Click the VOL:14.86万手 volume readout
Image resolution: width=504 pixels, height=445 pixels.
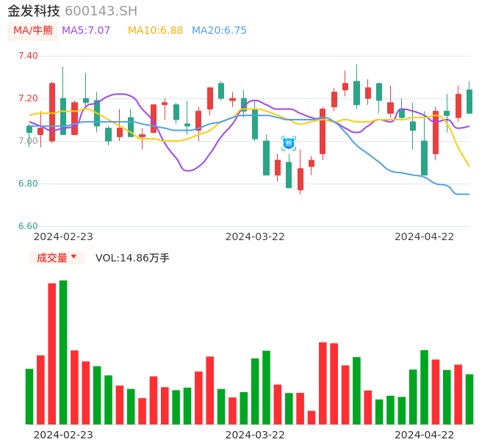point(132,258)
